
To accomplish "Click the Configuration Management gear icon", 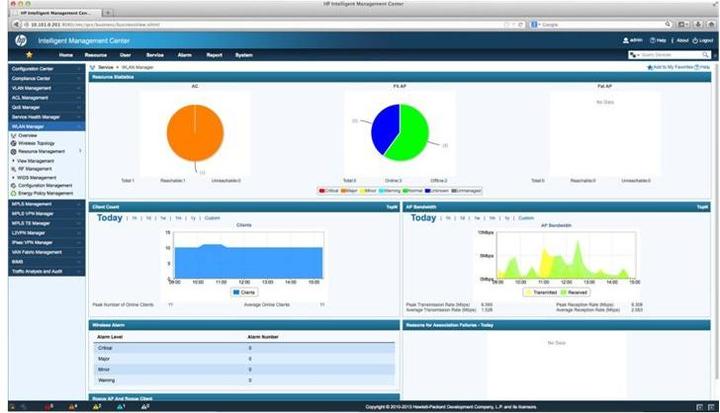I will (14, 186).
